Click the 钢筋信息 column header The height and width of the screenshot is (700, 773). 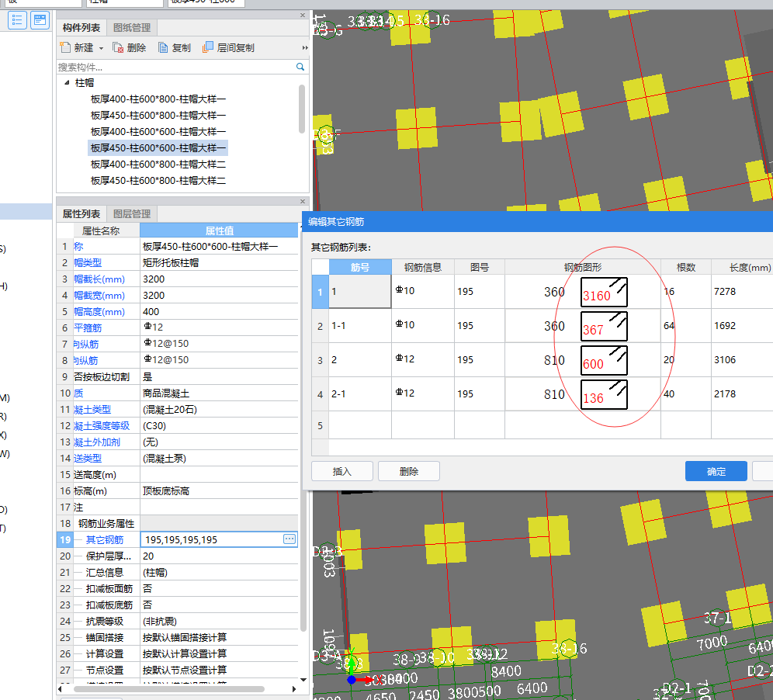(x=422, y=267)
